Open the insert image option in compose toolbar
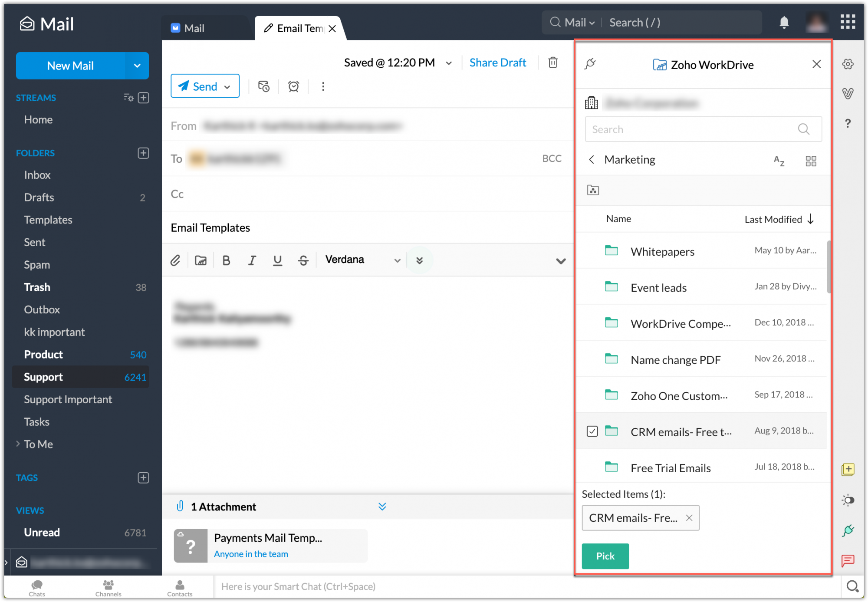 pos(201,260)
